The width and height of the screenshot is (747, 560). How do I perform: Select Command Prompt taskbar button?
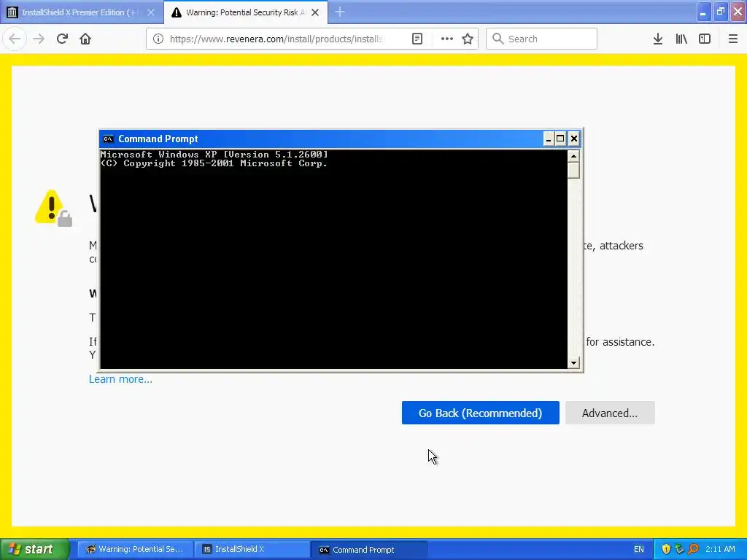[369, 550]
